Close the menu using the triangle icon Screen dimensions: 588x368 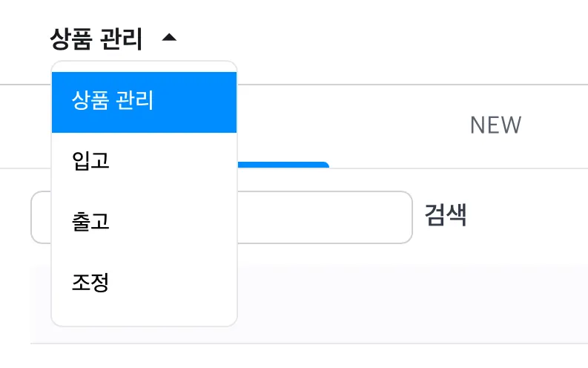(x=169, y=37)
